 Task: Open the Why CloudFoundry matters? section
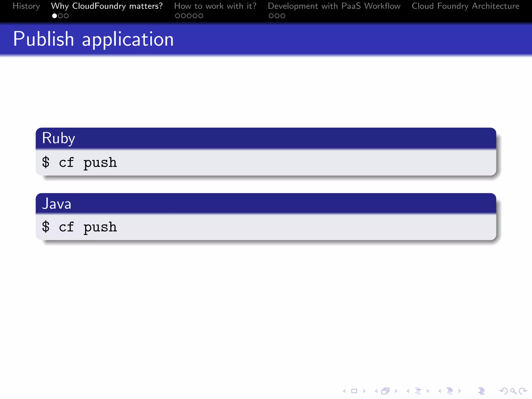coord(107,6)
